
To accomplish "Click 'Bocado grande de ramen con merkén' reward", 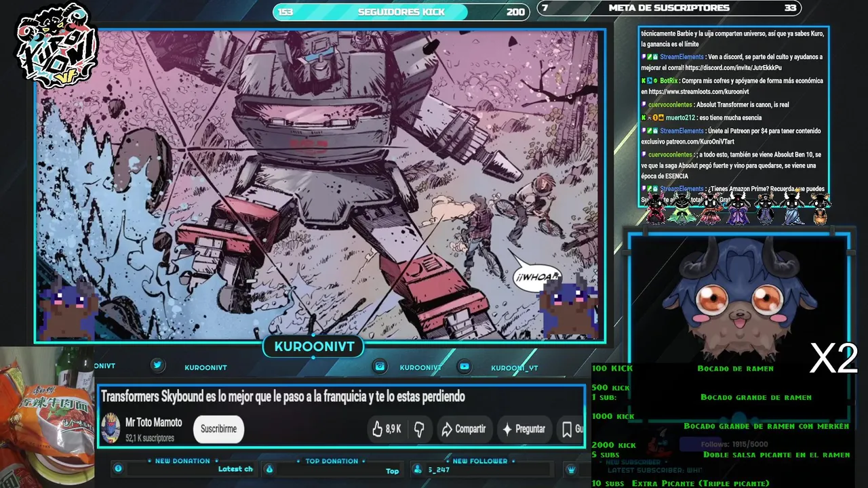I will (x=766, y=426).
